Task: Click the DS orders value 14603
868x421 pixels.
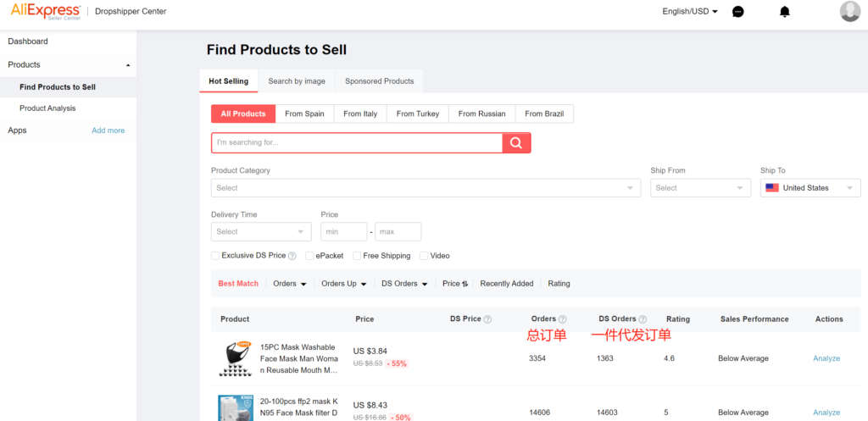Action: [x=607, y=413]
